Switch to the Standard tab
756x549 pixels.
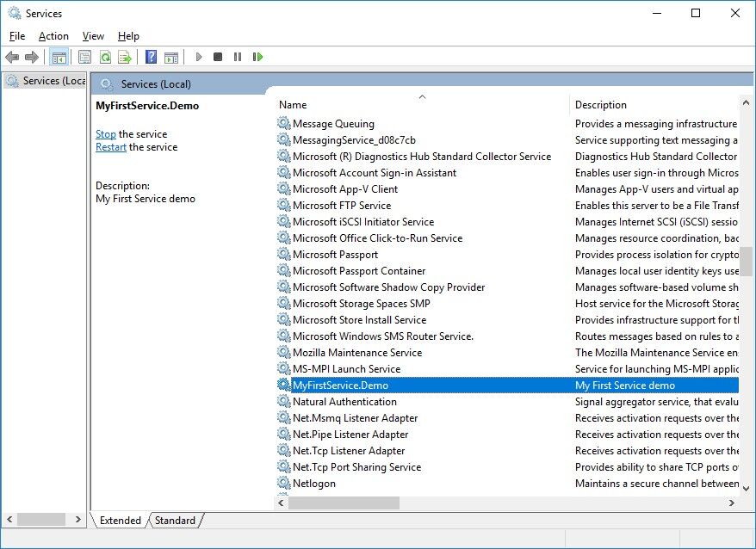(175, 520)
